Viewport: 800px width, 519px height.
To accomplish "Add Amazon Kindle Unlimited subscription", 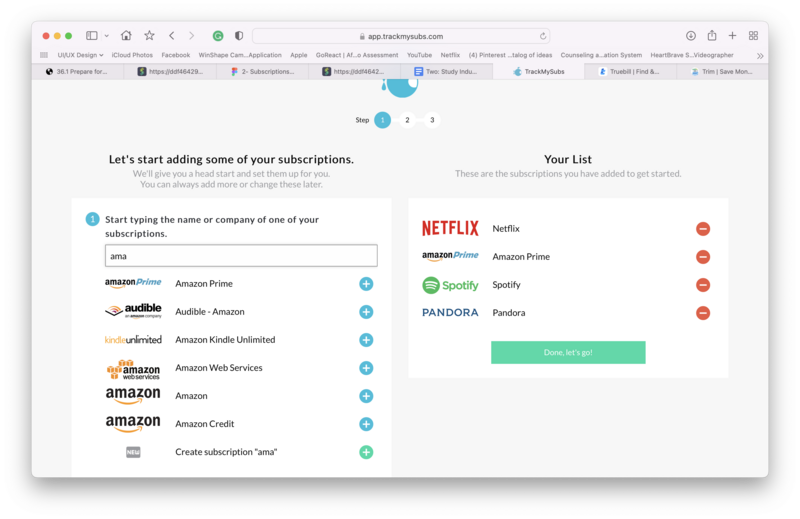I will [366, 340].
